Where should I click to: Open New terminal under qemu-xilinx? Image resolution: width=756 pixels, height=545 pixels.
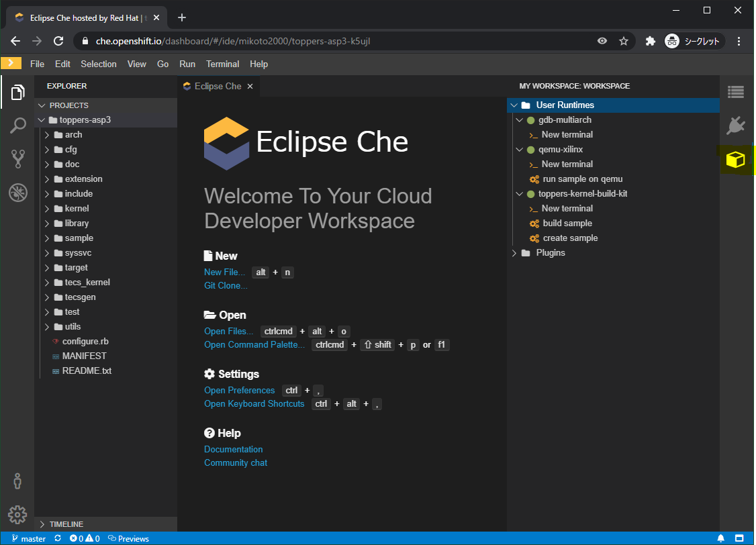pyautogui.click(x=567, y=164)
